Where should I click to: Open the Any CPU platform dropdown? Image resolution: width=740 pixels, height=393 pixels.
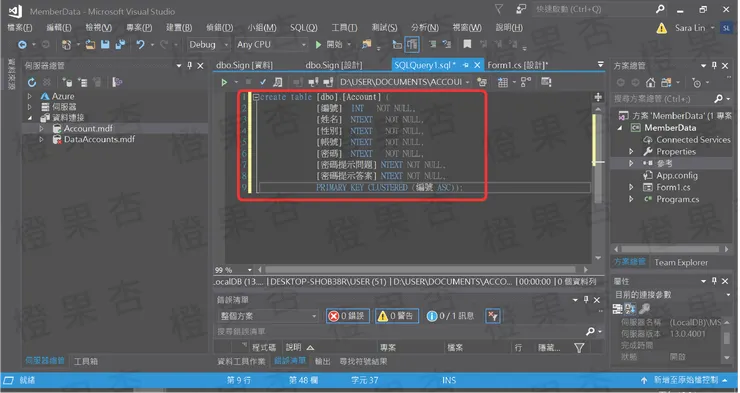[x=271, y=44]
